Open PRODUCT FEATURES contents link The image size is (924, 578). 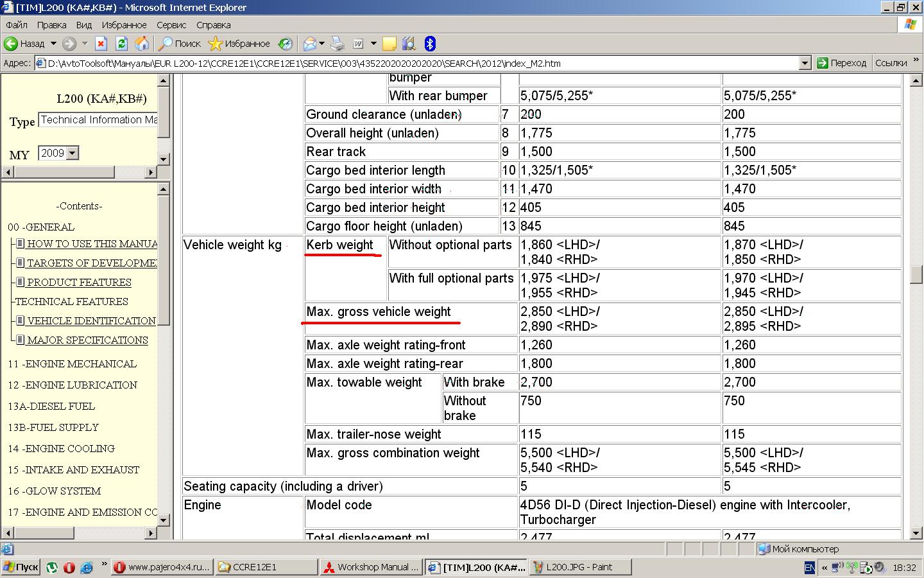79,283
